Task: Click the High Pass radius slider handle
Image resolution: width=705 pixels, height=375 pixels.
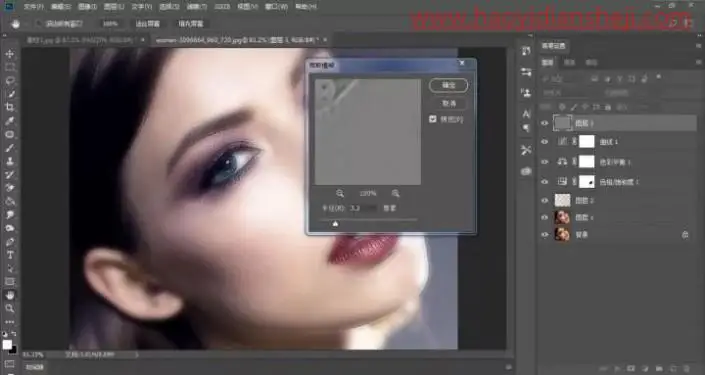Action: pos(335,223)
